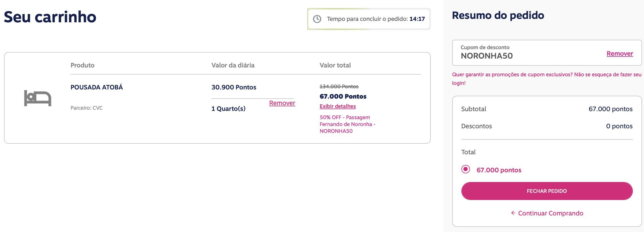The width and height of the screenshot is (644, 232).
Task: Click the 1 Quarto(s) room count
Action: coord(228,109)
